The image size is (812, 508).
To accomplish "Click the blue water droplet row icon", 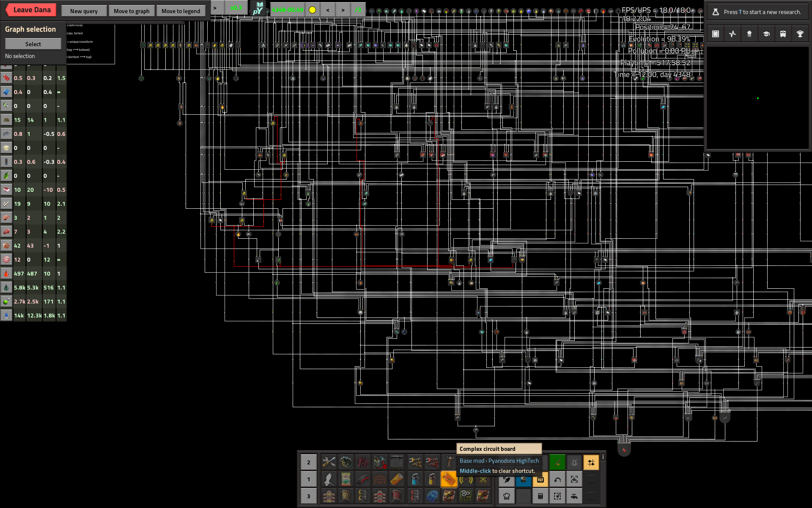I will [6, 315].
